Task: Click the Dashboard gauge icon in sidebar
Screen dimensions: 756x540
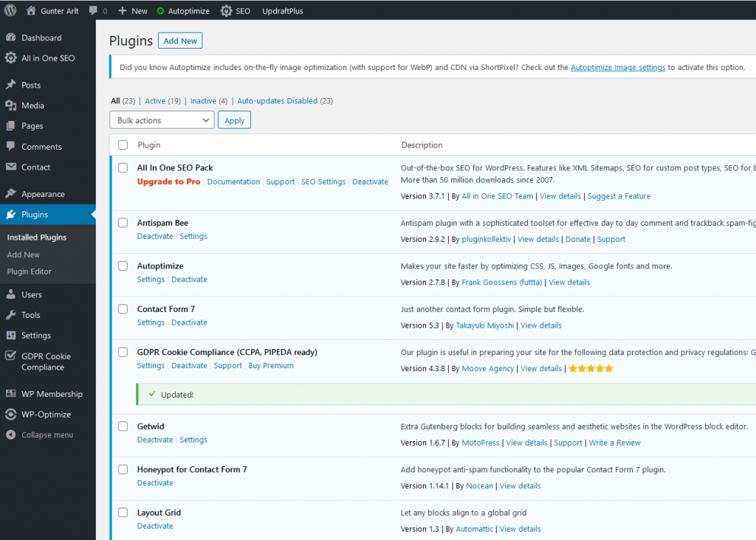Action: point(10,37)
